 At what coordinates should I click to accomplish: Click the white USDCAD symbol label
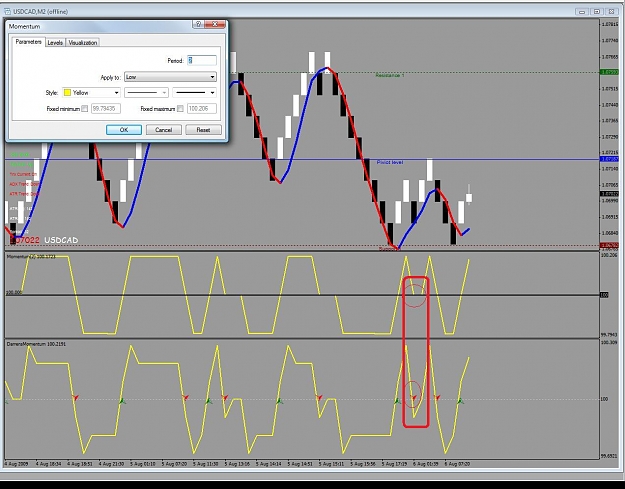click(61, 240)
